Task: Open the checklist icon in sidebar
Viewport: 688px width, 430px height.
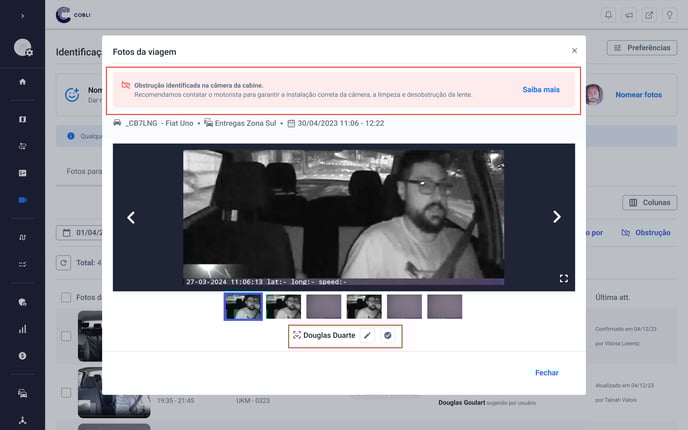Action: [x=22, y=264]
